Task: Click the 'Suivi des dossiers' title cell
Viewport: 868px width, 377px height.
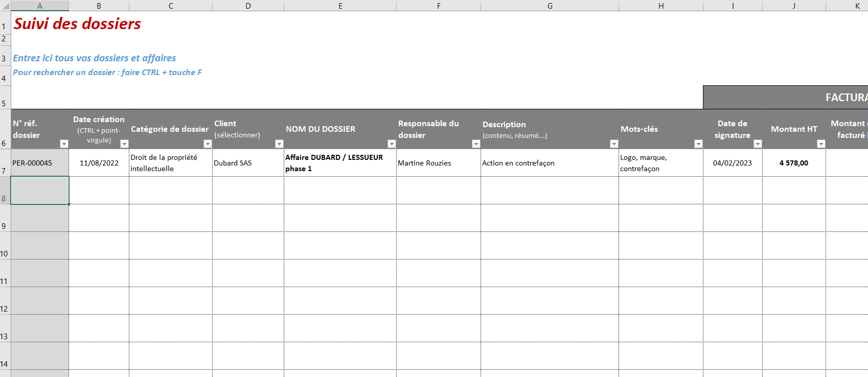Action: [77, 23]
